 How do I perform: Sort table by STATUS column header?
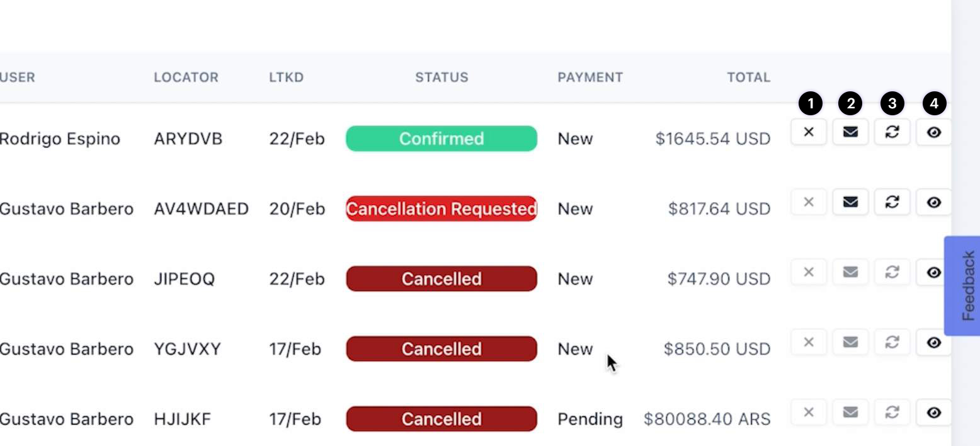[x=442, y=77]
